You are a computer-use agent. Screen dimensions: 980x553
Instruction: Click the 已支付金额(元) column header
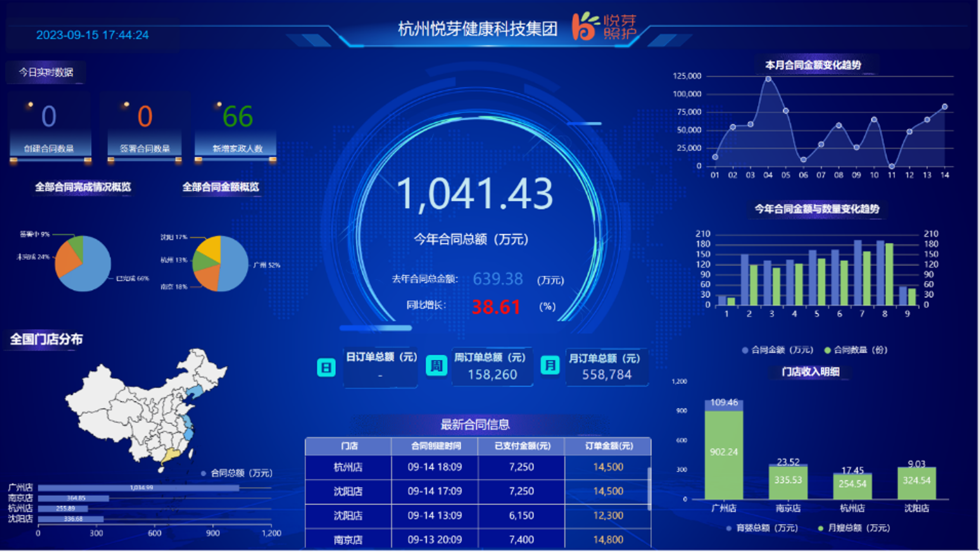[522, 446]
